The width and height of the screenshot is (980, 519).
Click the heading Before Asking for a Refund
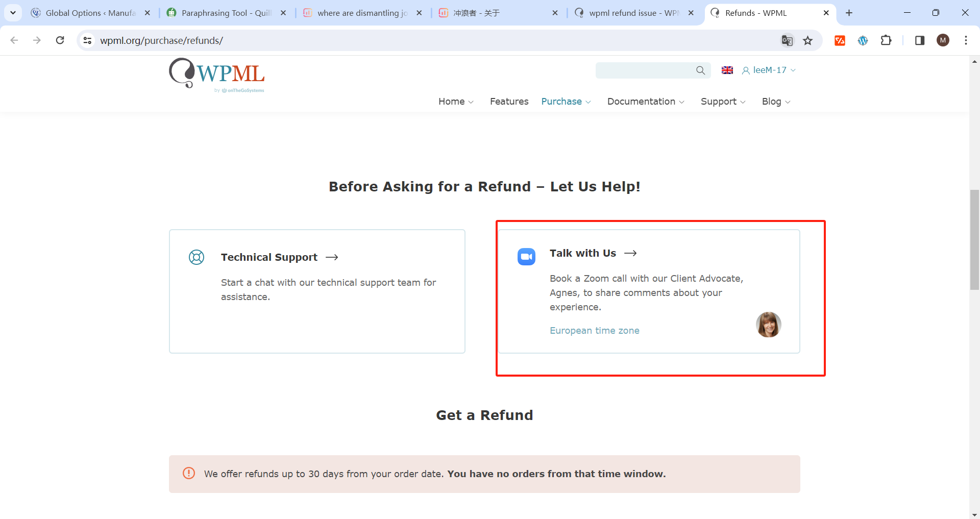point(484,187)
